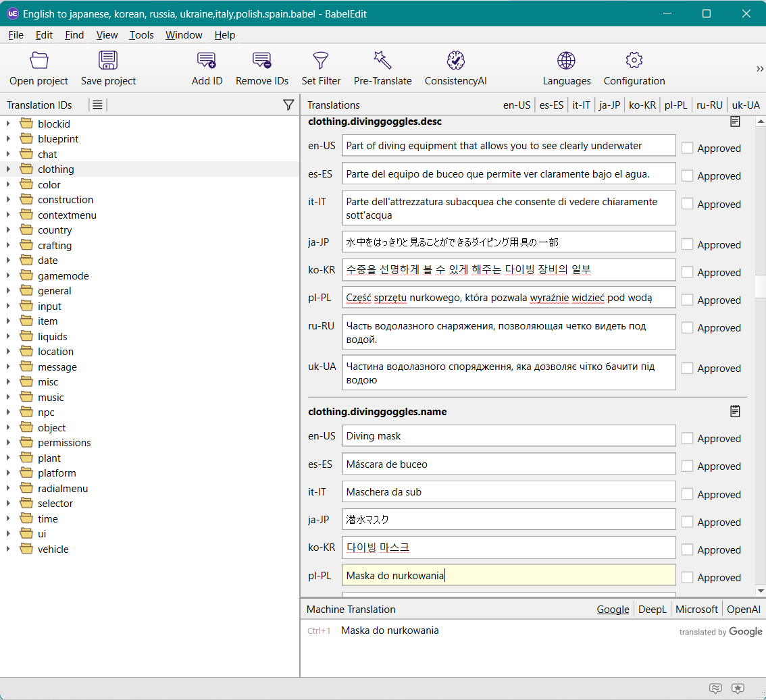
Task: Click the Open project folder icon
Action: click(x=39, y=61)
